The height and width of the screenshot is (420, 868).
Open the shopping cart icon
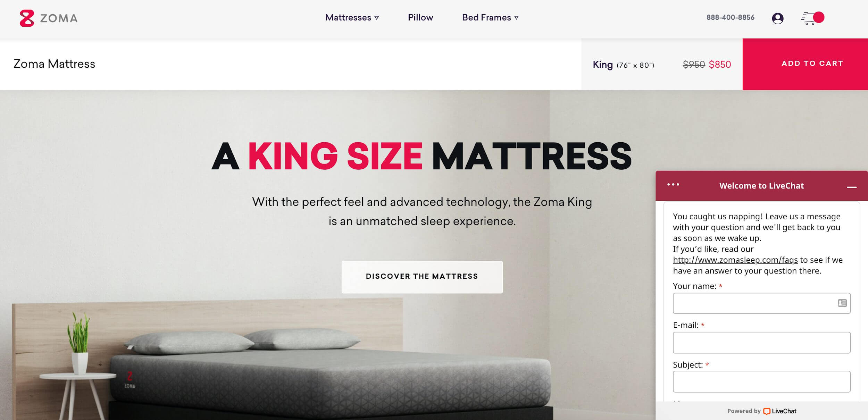click(808, 18)
